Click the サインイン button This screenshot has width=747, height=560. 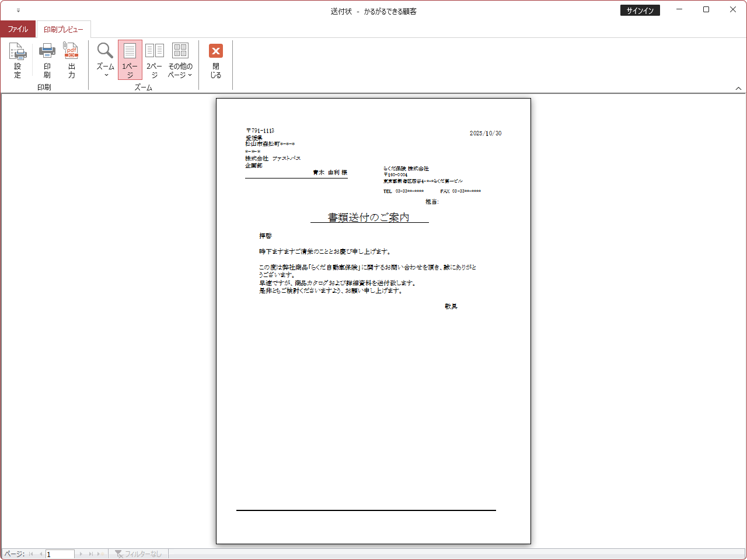(640, 10)
